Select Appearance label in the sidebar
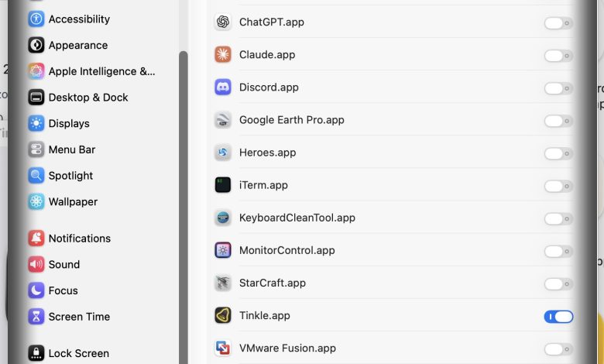Screen dimensions: 604x364 pyautogui.click(x=78, y=46)
